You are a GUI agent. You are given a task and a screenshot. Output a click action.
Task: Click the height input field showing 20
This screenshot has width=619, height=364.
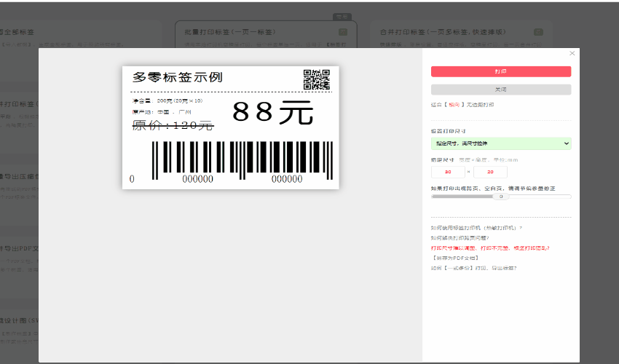coord(490,172)
